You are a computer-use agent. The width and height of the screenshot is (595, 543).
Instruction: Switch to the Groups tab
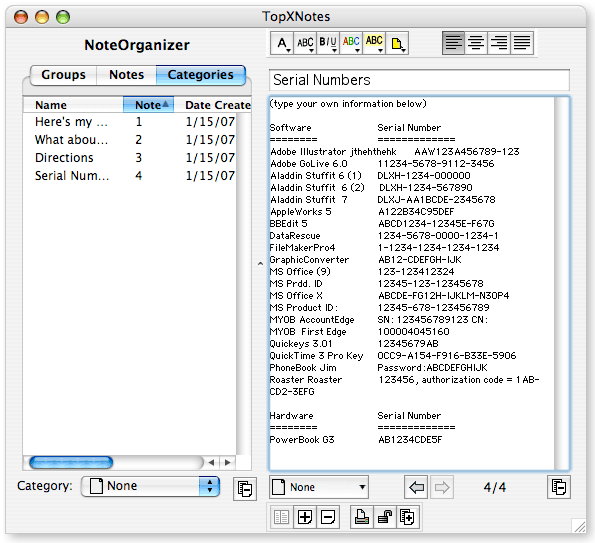coord(63,75)
